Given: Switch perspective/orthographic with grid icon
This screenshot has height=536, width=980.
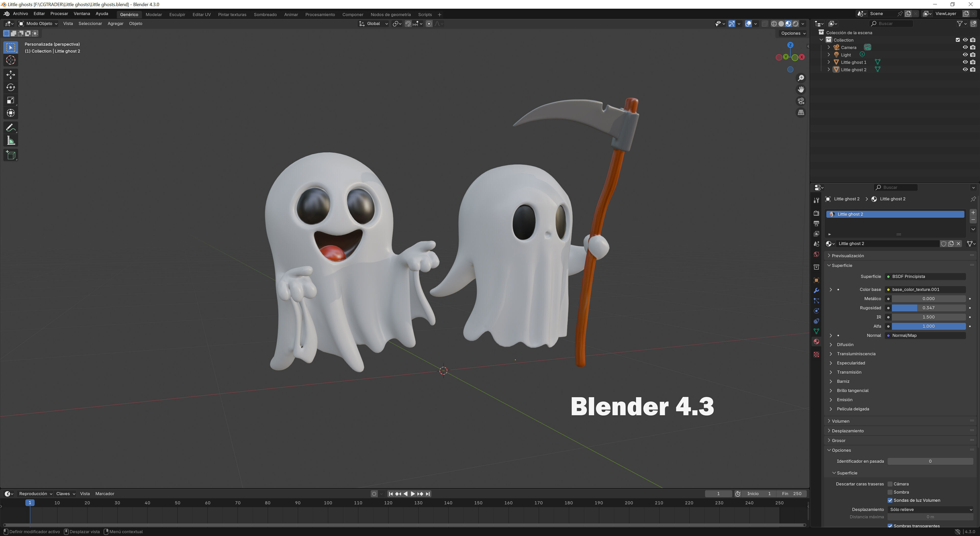Looking at the screenshot, I should pos(801,113).
